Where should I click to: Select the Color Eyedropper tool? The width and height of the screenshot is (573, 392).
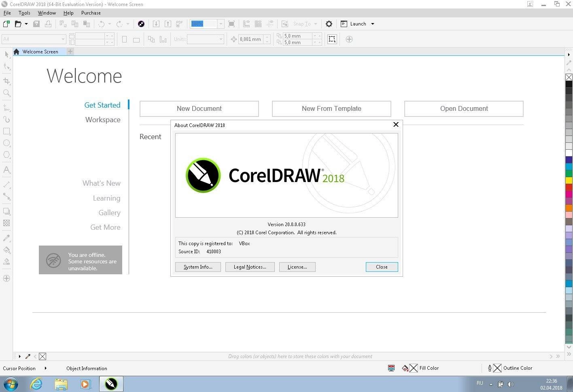click(6, 238)
